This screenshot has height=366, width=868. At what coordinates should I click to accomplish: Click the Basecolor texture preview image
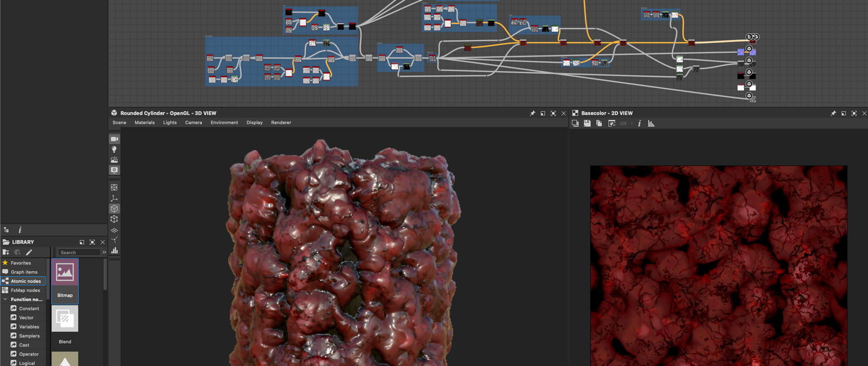click(x=719, y=266)
